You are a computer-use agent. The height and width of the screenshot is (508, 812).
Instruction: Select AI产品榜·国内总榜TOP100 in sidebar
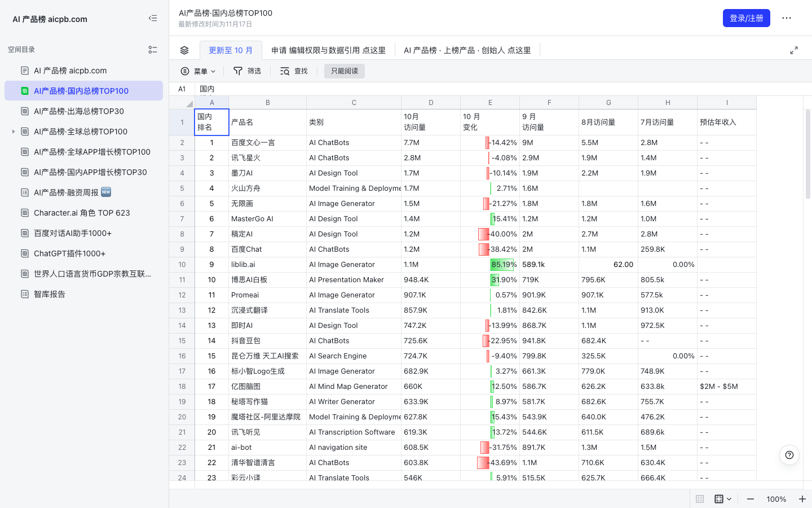(83, 91)
